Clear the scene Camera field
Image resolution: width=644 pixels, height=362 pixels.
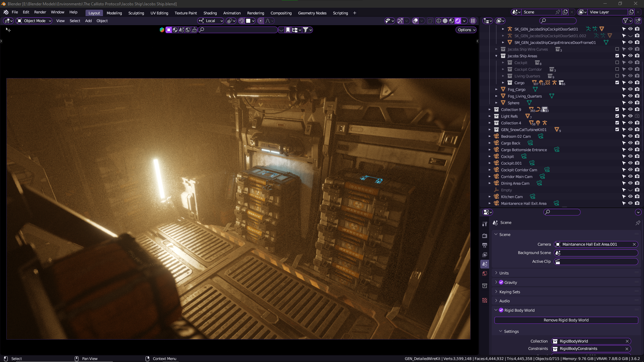click(x=634, y=244)
